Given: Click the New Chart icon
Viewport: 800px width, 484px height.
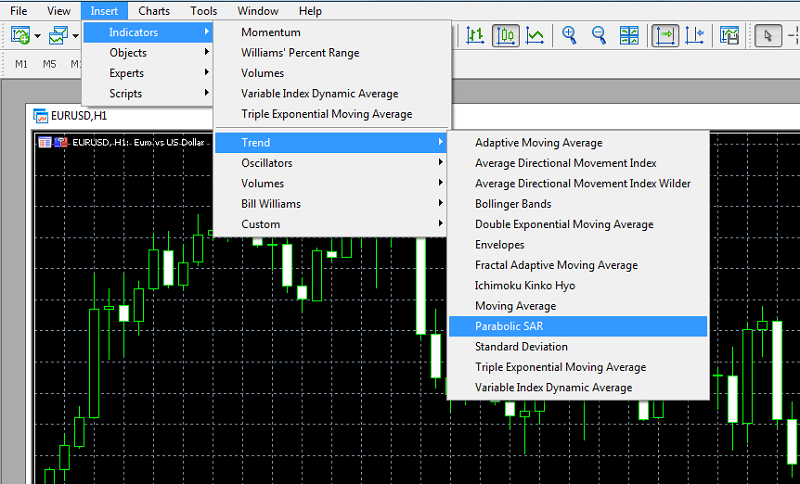Looking at the screenshot, I should point(20,36).
